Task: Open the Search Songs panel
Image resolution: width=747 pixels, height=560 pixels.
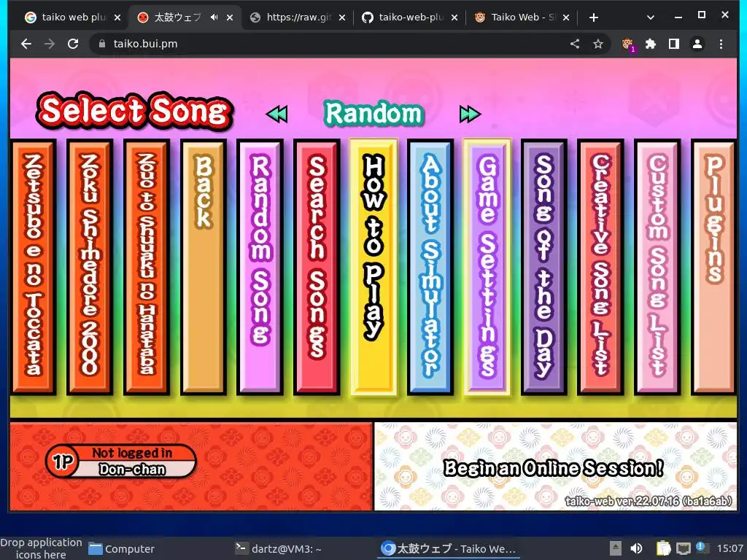Action: coord(317,267)
